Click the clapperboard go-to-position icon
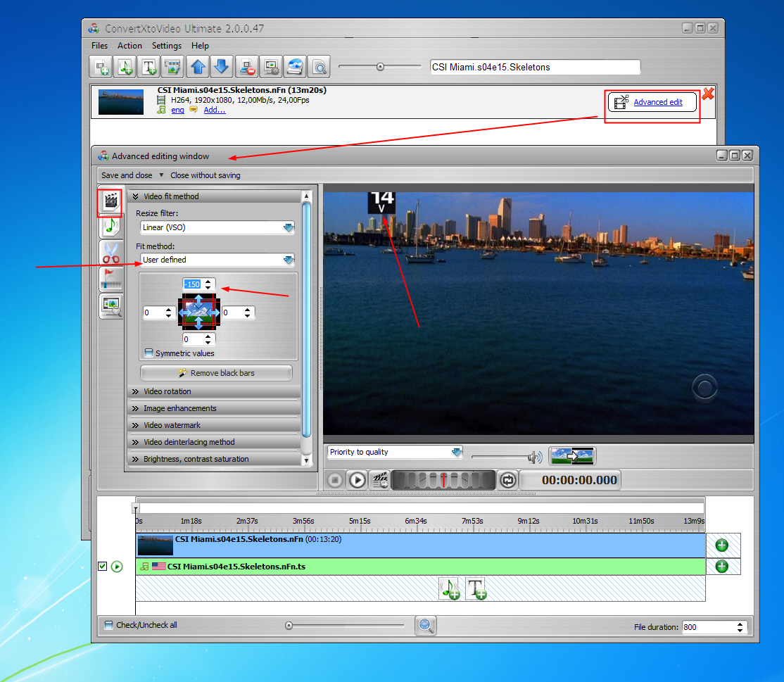784x682 pixels. 380,480
